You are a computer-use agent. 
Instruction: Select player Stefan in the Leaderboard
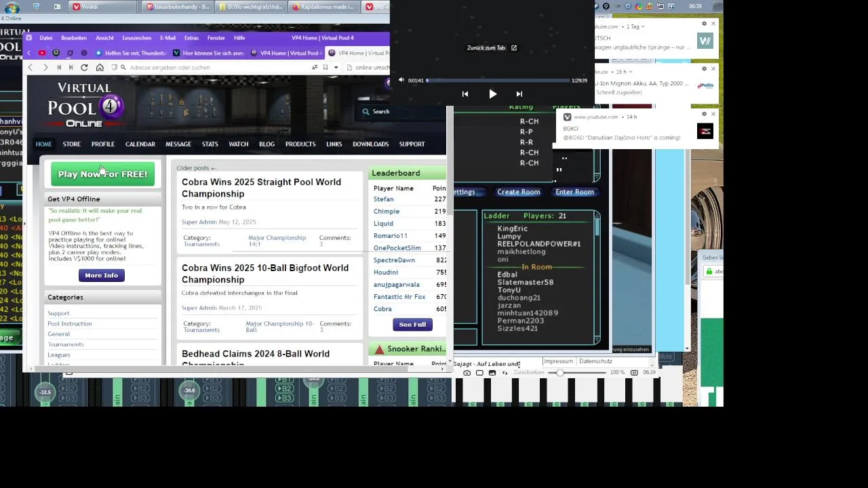383,199
